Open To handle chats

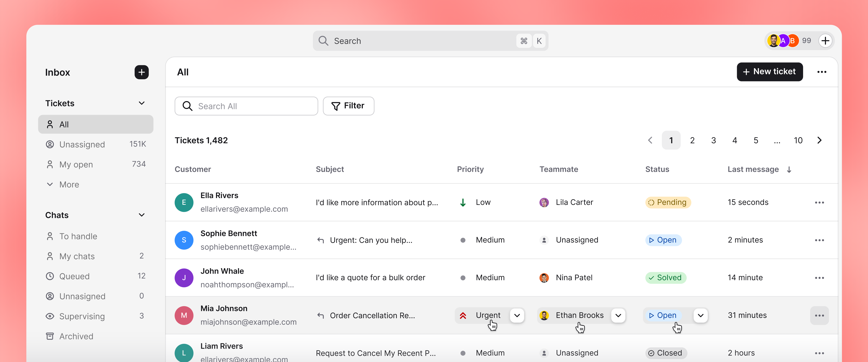pyautogui.click(x=96, y=236)
